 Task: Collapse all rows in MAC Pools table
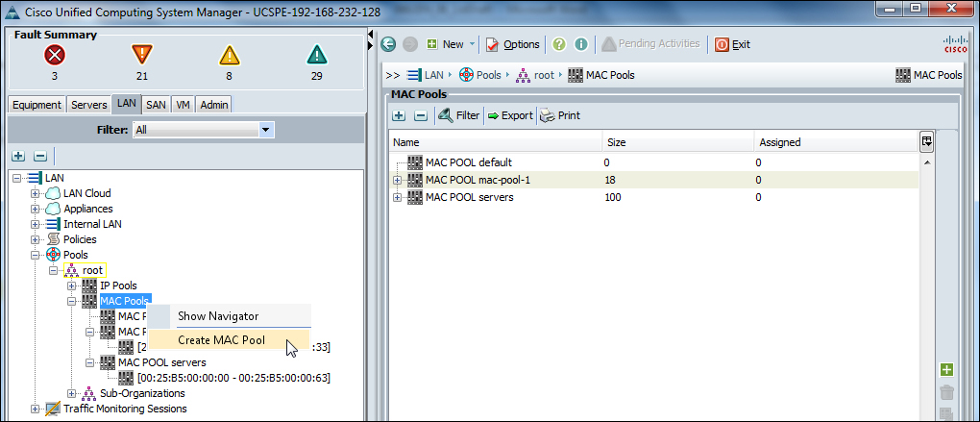coord(421,115)
